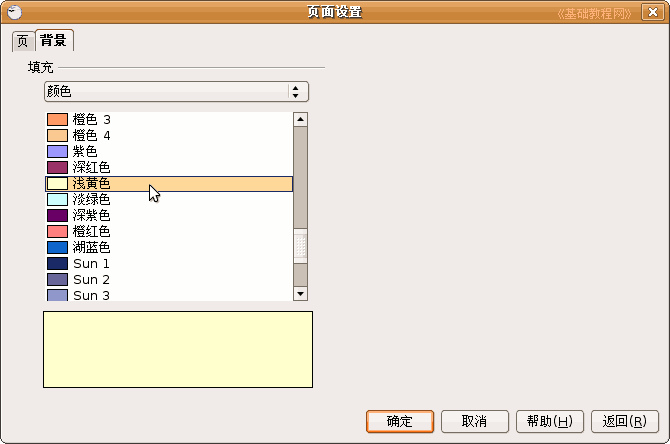Open help with 帮助(H) button

click(x=549, y=422)
